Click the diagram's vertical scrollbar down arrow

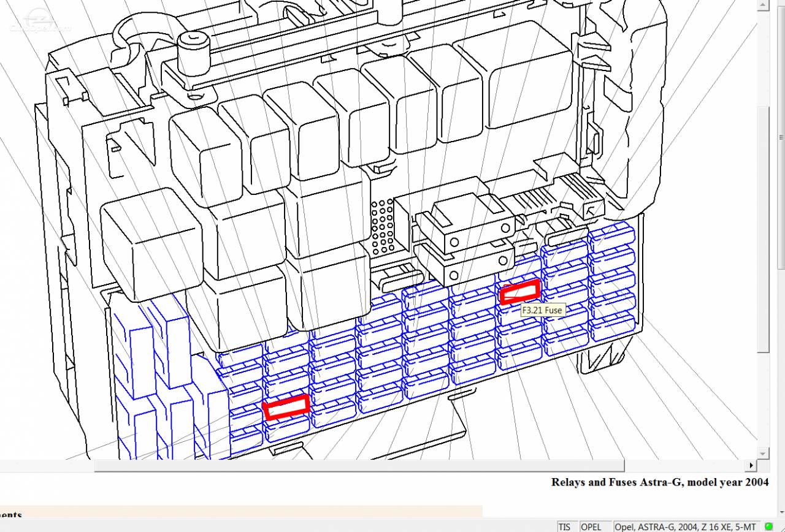[x=763, y=454]
